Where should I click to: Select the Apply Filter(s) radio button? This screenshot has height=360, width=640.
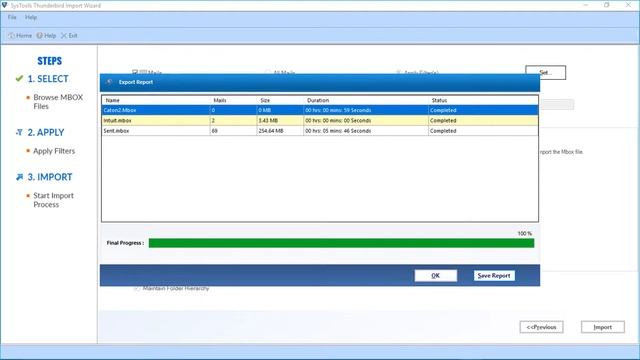[x=398, y=72]
